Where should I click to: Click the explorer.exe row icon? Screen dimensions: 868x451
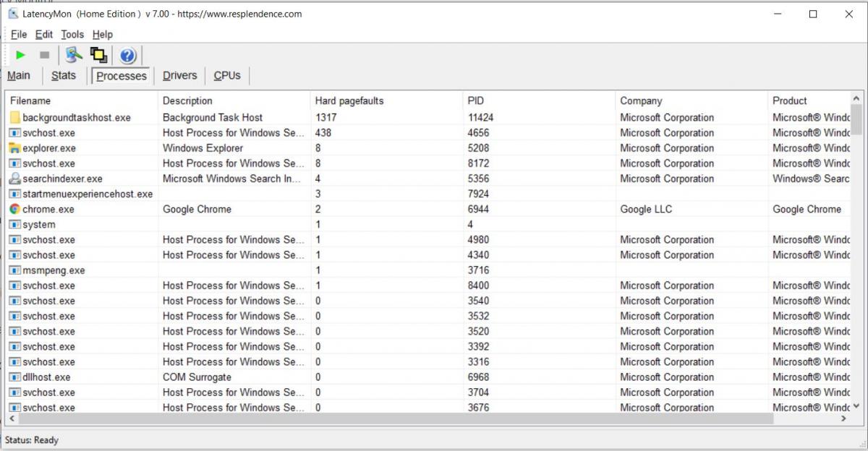[15, 148]
